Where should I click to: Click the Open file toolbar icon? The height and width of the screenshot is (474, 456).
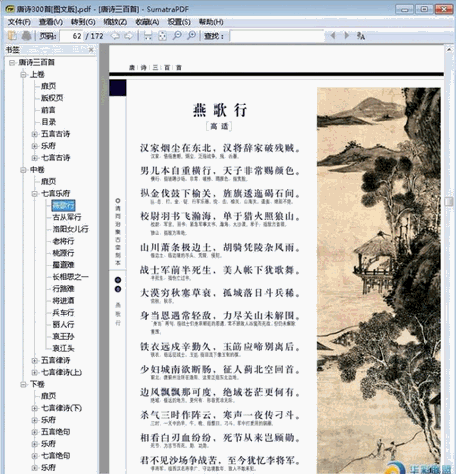(12, 35)
